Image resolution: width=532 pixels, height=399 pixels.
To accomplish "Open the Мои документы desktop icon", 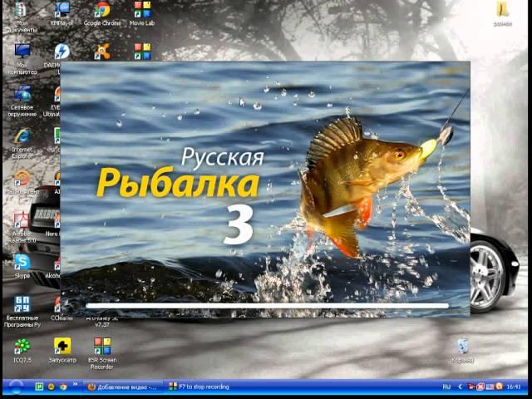I will click(21, 17).
